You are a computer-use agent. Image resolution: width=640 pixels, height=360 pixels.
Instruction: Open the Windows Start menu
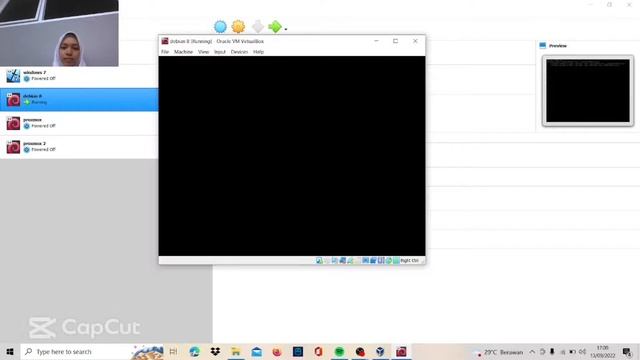pos(10,351)
